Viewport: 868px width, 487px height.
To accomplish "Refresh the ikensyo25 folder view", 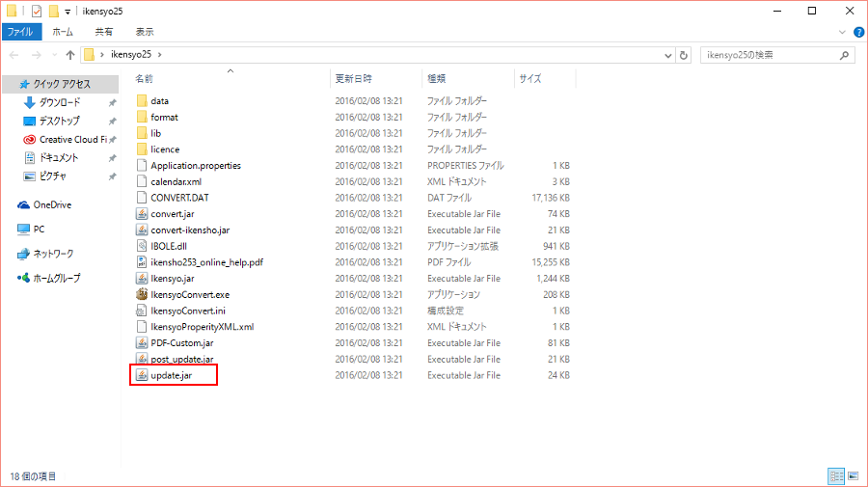I will [684, 55].
